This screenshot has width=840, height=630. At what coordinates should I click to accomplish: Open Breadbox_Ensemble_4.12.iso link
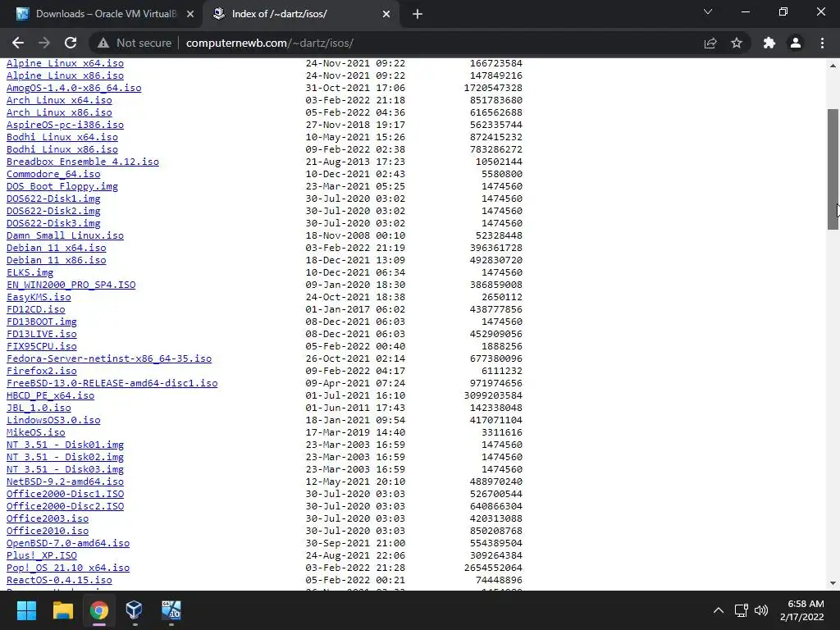click(83, 162)
